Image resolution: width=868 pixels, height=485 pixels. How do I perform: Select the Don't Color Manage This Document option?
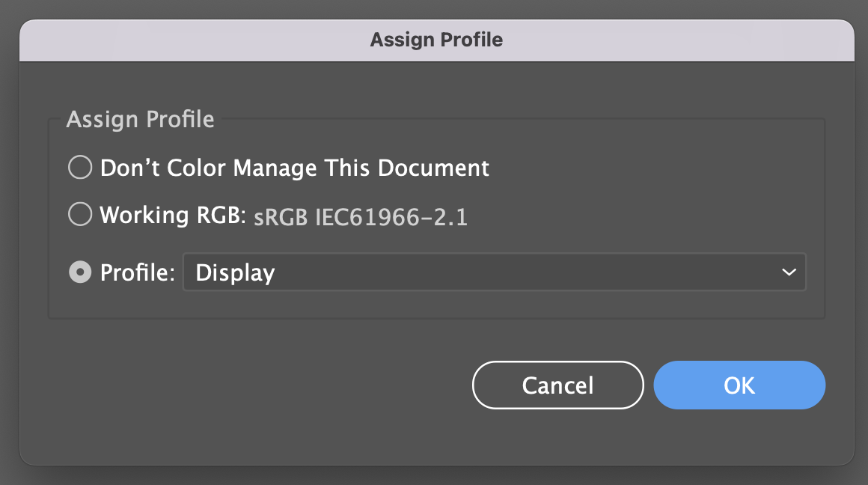pos(79,168)
